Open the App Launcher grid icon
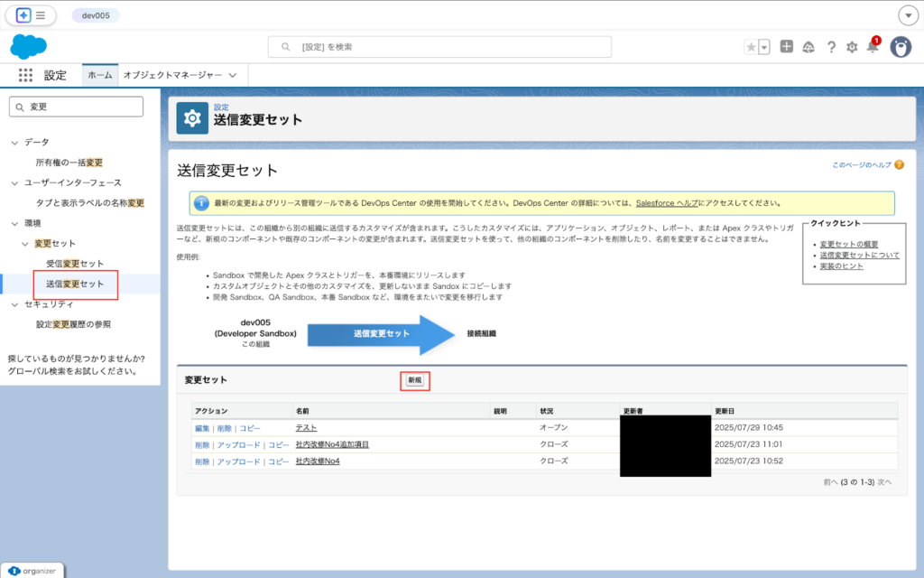The image size is (924, 578). [x=25, y=75]
